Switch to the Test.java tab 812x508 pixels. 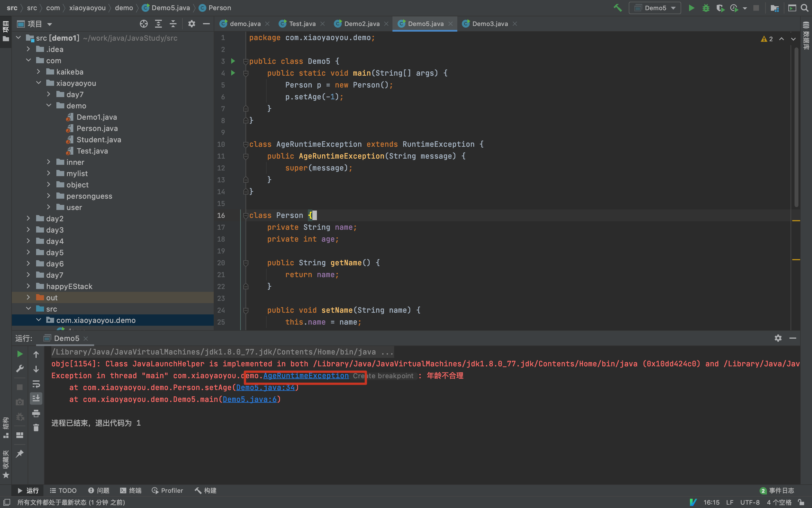click(302, 24)
